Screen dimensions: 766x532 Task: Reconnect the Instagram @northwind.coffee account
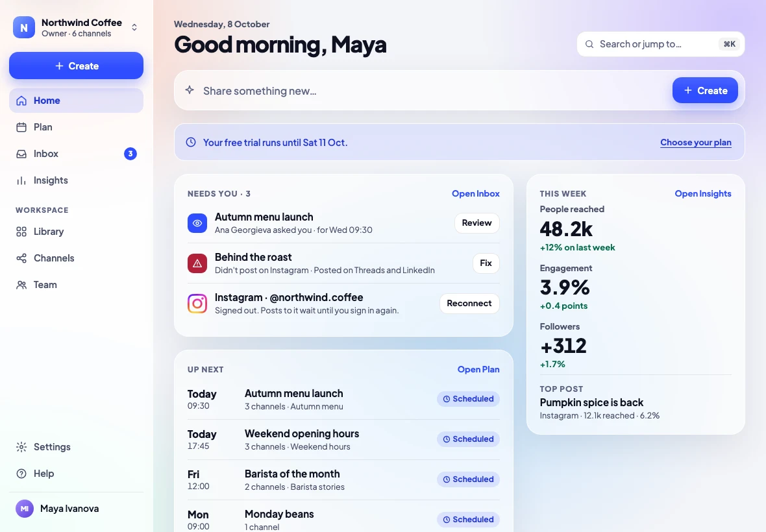(x=469, y=303)
